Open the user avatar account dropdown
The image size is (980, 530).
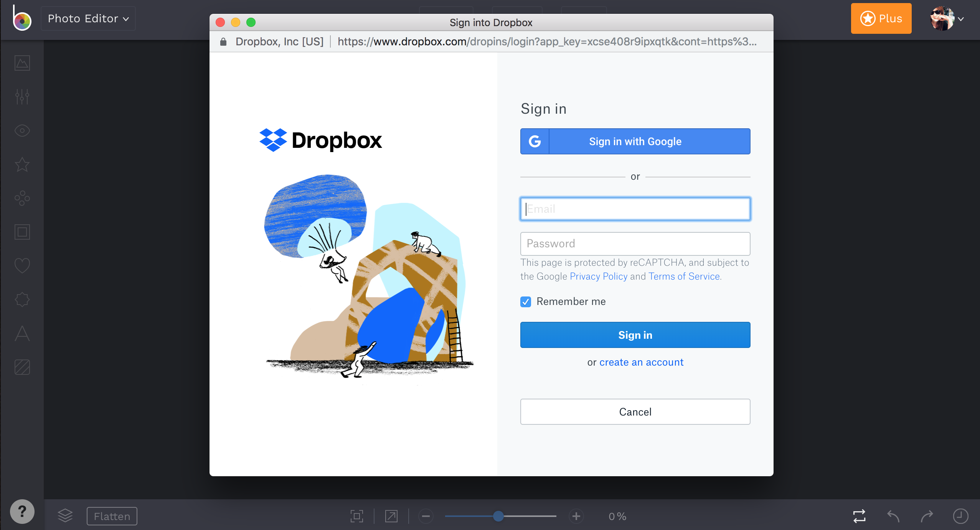[947, 18]
